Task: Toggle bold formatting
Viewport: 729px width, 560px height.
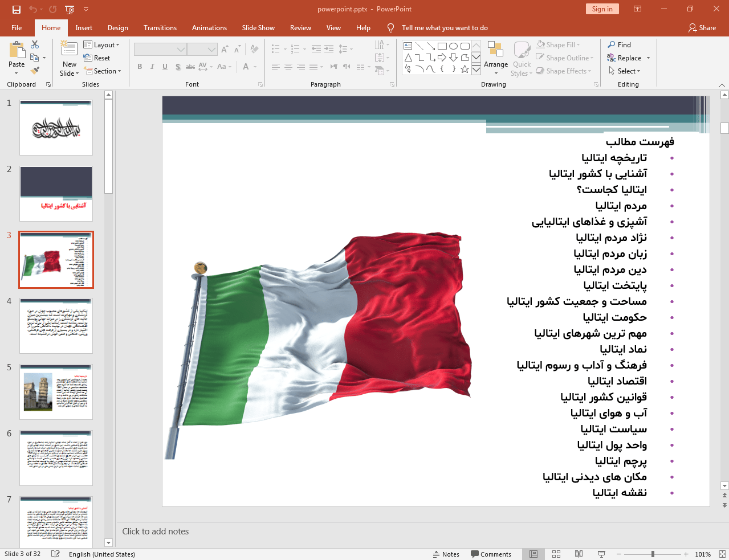Action: click(x=139, y=66)
